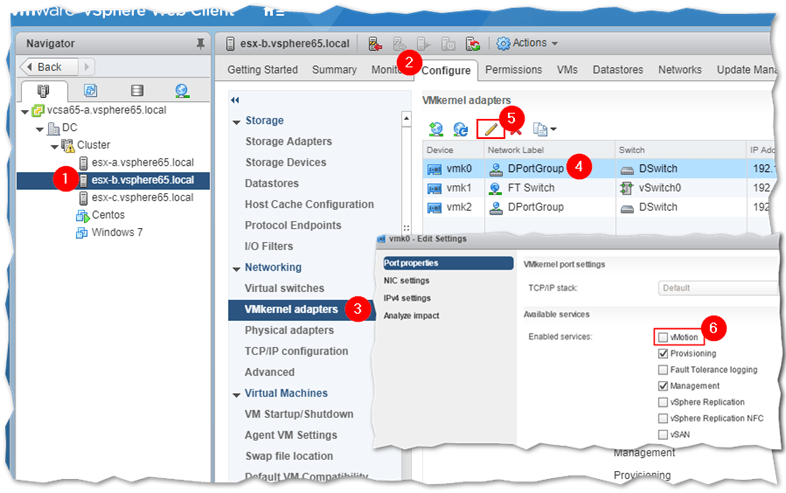Viewport: 786px width, 493px height.
Task: Open the Actions dropdown arrow
Action: coord(554,44)
